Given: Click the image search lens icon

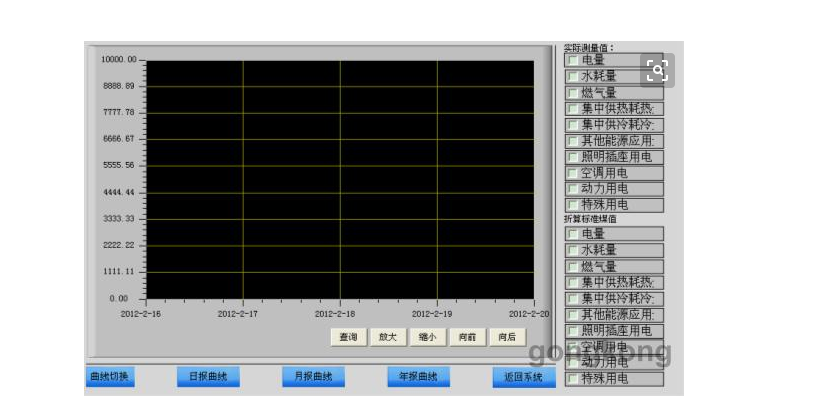Looking at the screenshot, I should (657, 70).
